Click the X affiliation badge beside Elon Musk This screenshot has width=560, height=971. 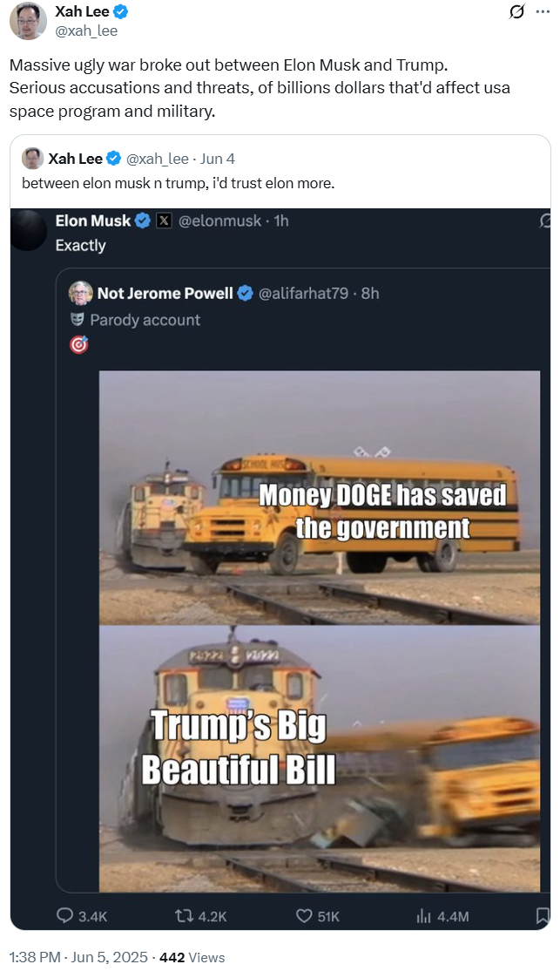pos(164,221)
